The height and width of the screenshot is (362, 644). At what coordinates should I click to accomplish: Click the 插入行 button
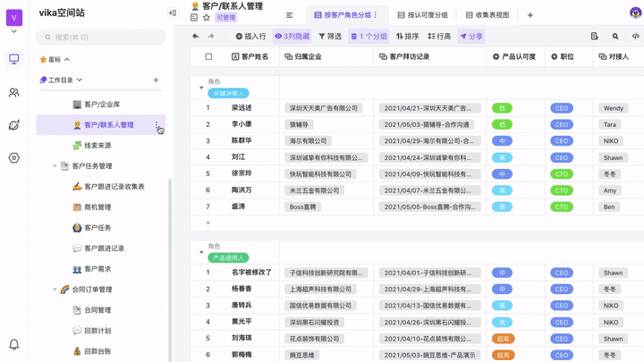click(x=250, y=37)
